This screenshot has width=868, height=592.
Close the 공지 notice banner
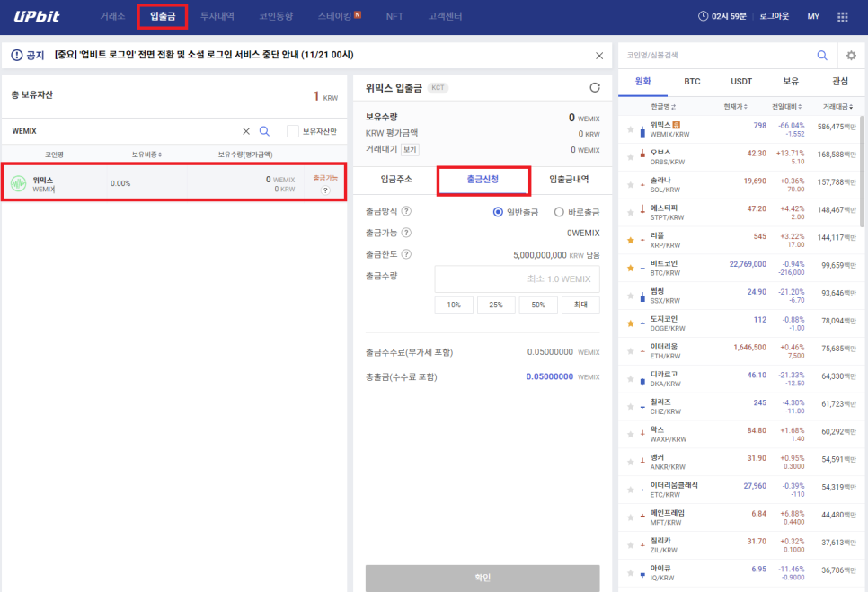tap(599, 56)
